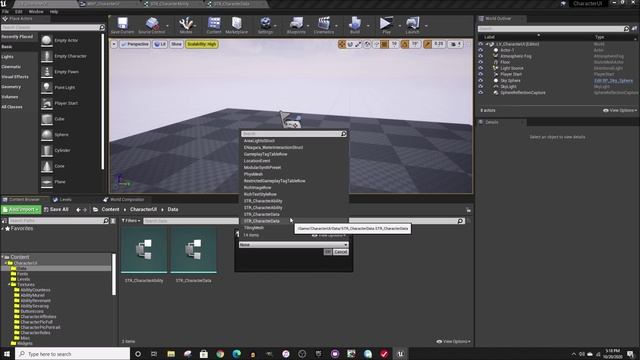Viewport: 640px width, 360px height.
Task: Click Save All in Content Browser
Action: point(56,209)
